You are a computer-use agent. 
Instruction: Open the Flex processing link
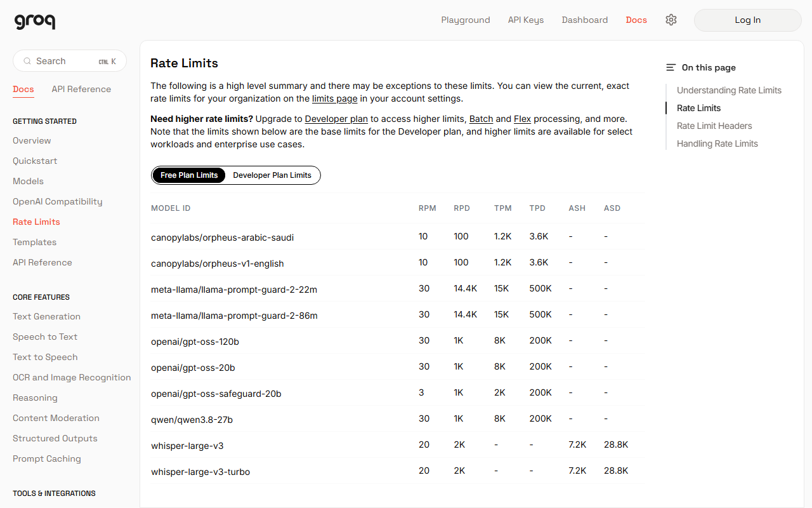point(522,119)
